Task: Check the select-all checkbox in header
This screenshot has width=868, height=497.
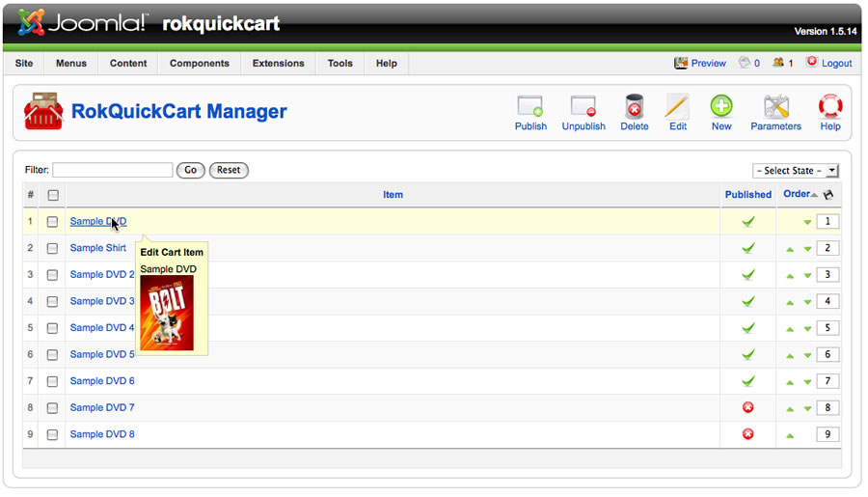Action: (53, 195)
